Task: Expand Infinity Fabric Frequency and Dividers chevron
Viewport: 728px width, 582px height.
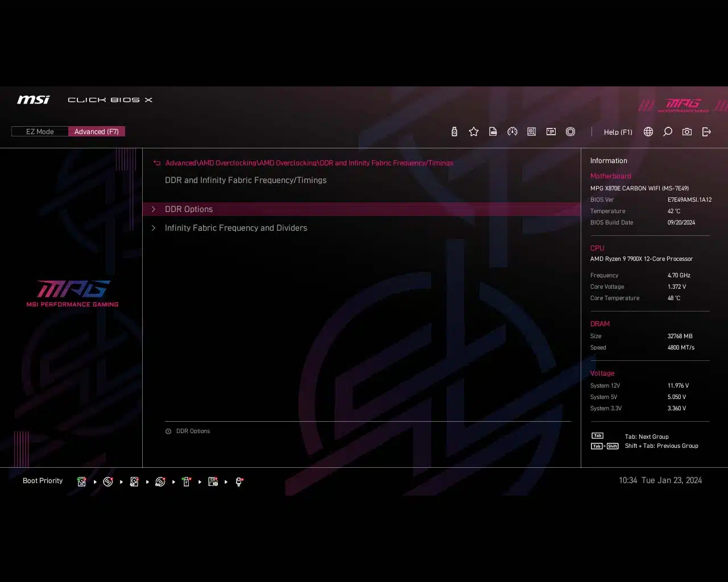Action: point(154,228)
